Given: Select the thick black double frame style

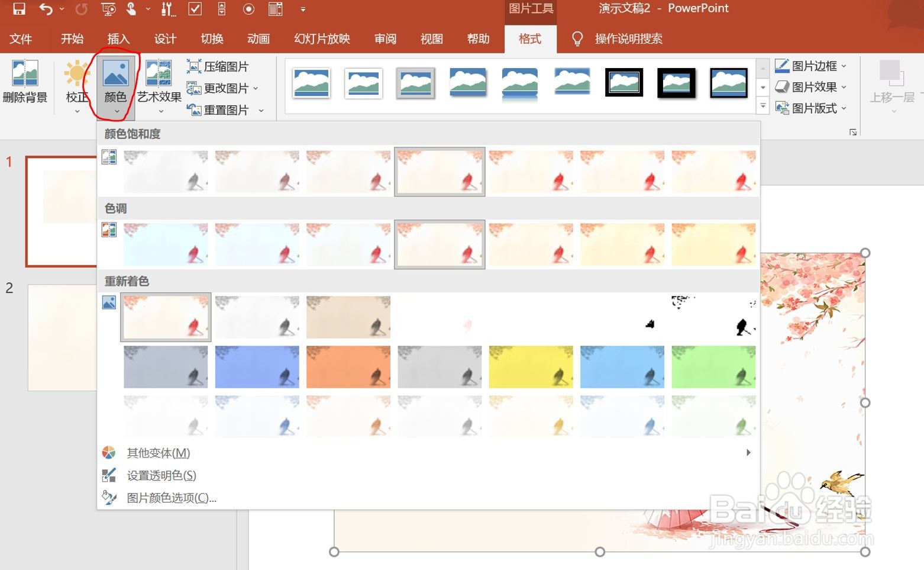Looking at the screenshot, I should tap(624, 83).
